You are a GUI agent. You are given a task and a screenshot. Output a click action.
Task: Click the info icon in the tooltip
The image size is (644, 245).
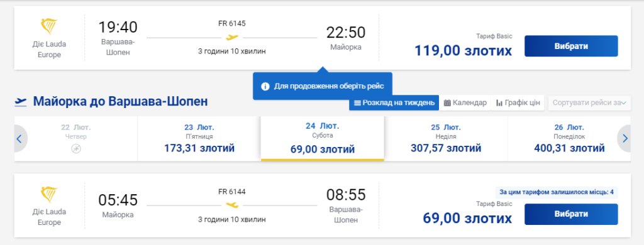[265, 87]
